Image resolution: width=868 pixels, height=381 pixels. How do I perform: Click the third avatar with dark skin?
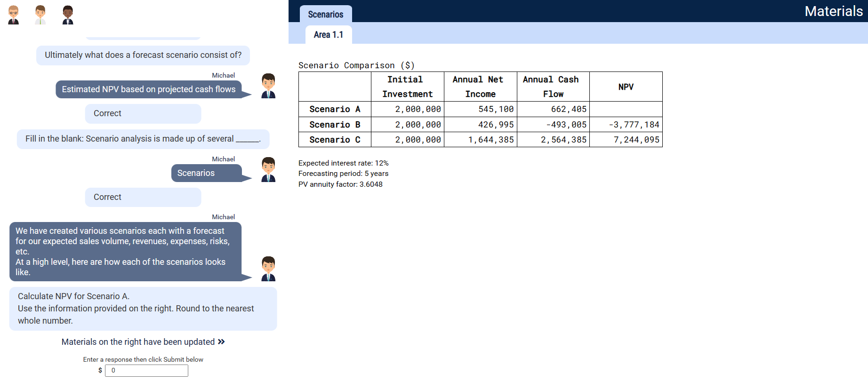coord(68,15)
